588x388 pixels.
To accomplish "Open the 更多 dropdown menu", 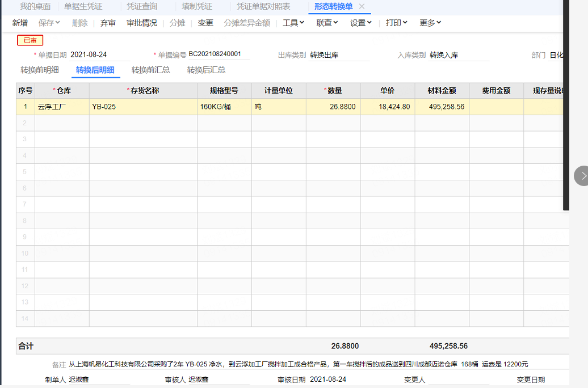I will coord(430,23).
